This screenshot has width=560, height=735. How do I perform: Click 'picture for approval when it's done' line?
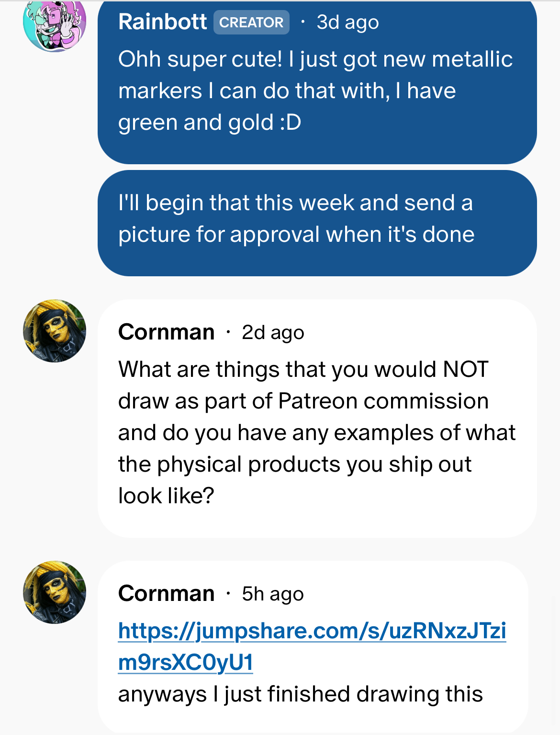point(296,235)
